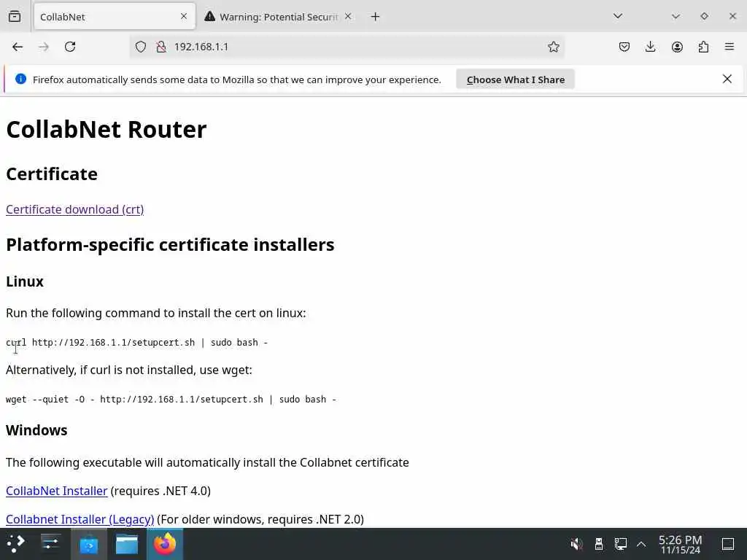Expand the hidden system tray icons arrow
The width and height of the screenshot is (747, 560).
641,544
